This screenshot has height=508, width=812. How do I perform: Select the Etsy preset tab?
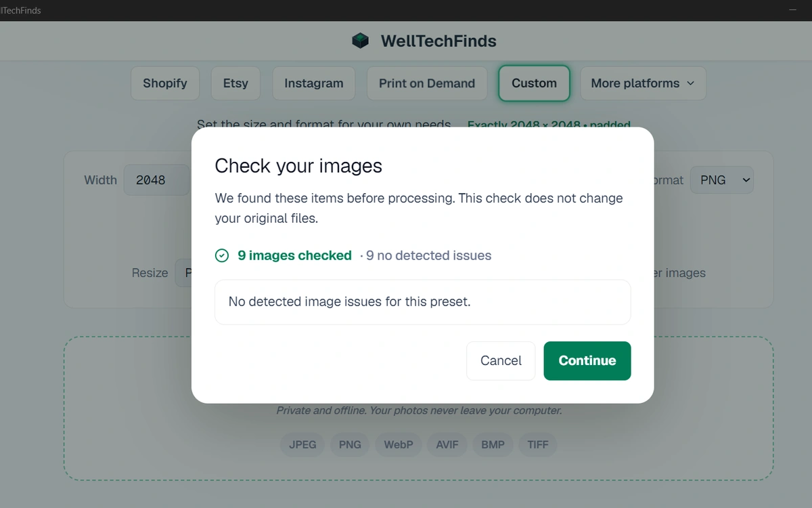(235, 83)
